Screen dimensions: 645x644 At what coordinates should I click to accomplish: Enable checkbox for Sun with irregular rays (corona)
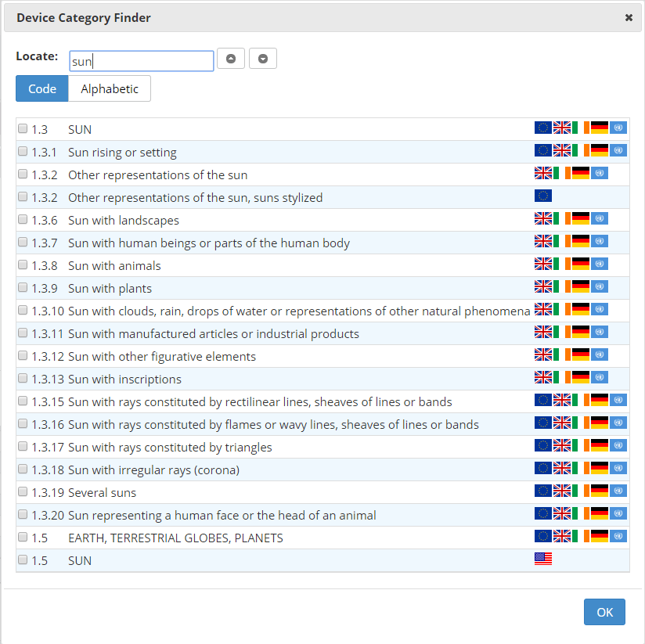click(x=23, y=470)
